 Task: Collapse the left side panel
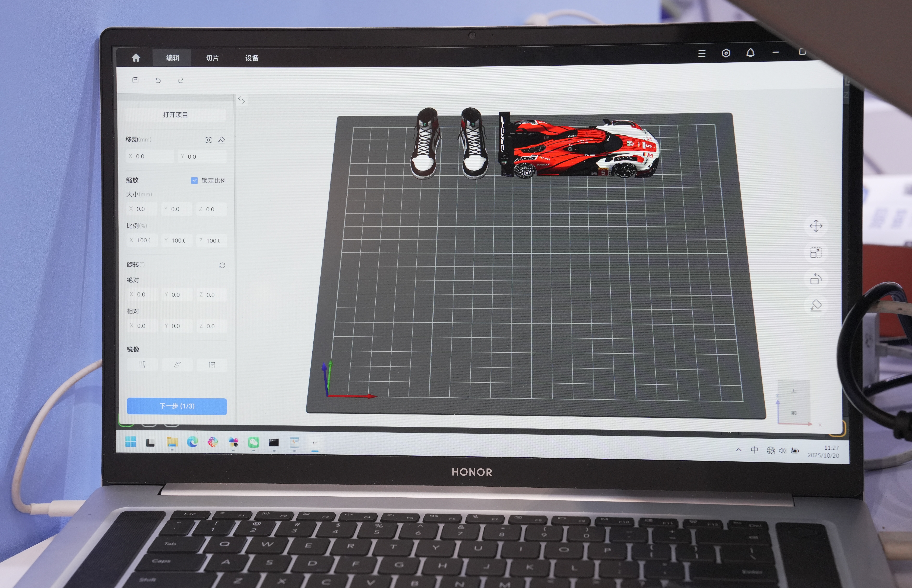[241, 100]
